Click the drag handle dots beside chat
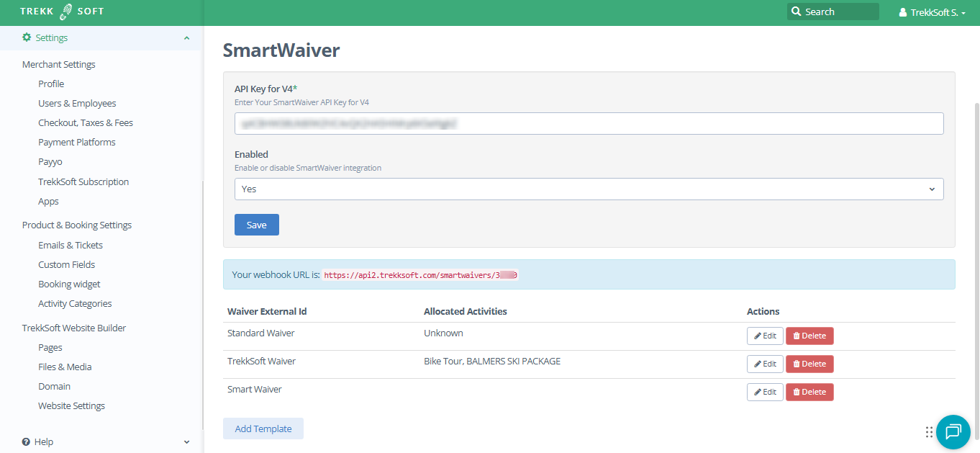 coord(929,432)
